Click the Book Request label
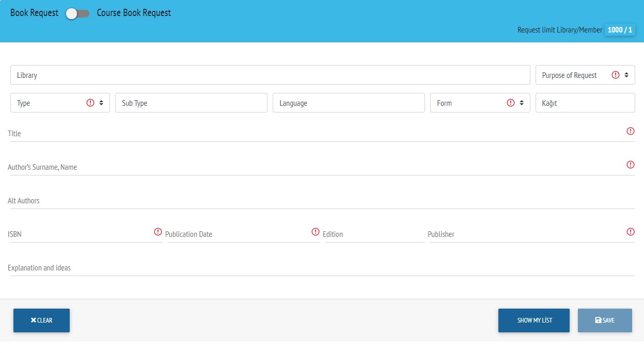 click(34, 13)
